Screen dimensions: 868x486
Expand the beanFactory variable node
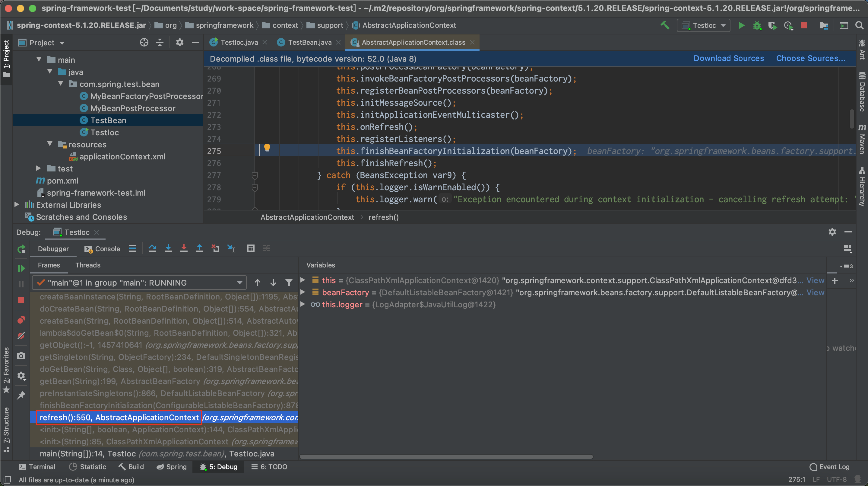tap(303, 292)
